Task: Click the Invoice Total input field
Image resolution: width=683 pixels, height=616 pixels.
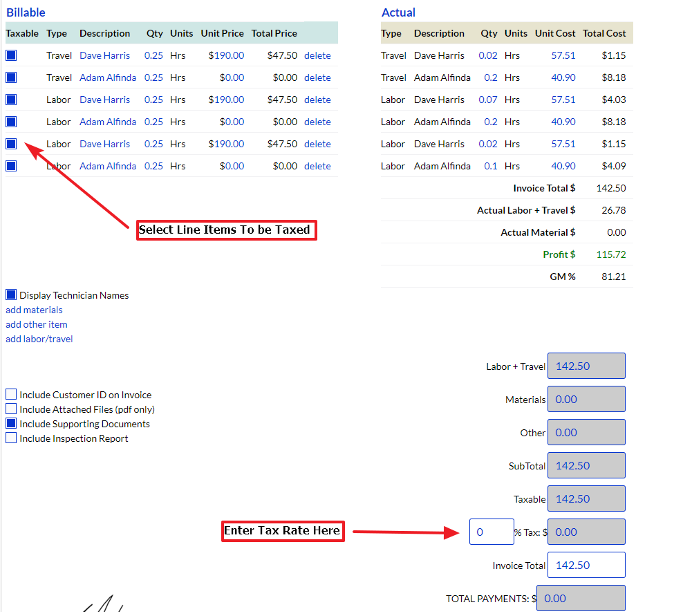Action: (x=586, y=565)
